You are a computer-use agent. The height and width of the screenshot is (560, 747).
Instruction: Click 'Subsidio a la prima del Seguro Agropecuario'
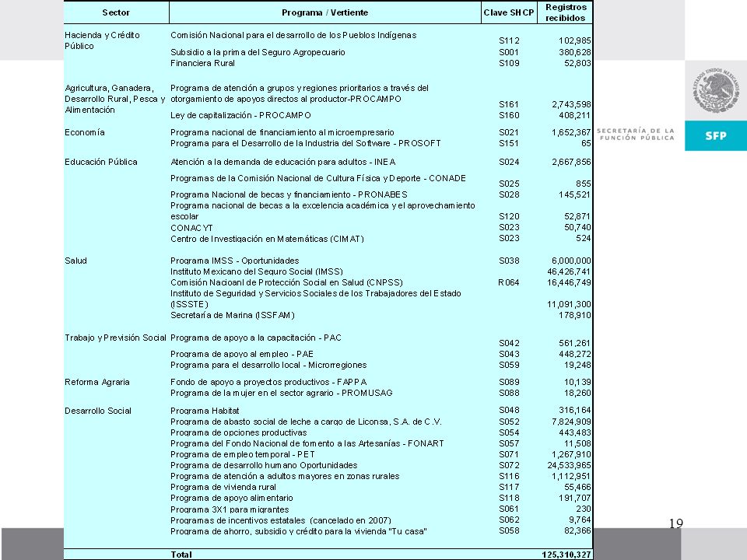(x=258, y=52)
